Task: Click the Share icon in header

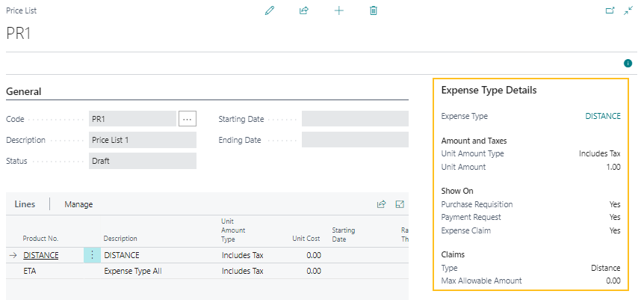Action: tap(304, 10)
